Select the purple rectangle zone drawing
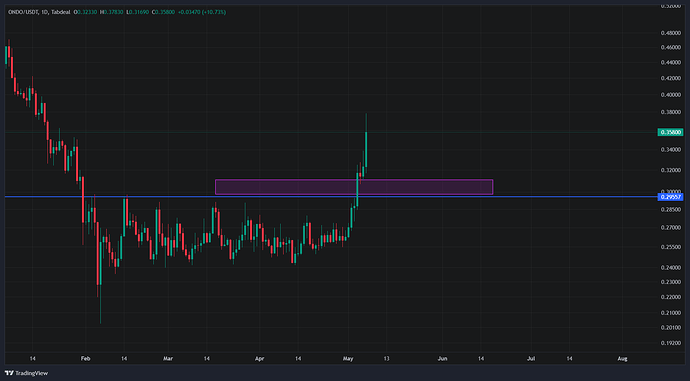This screenshot has height=381, width=690. (x=354, y=187)
